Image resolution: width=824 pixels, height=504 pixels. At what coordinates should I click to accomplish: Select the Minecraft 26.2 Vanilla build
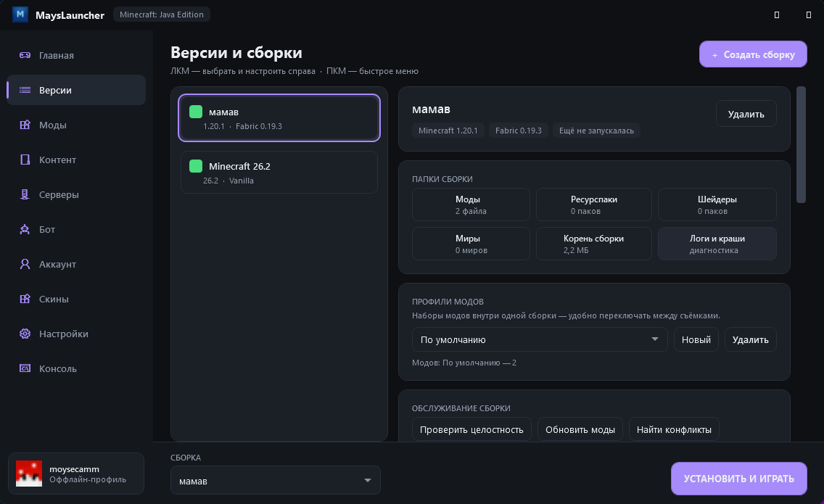[x=279, y=173]
